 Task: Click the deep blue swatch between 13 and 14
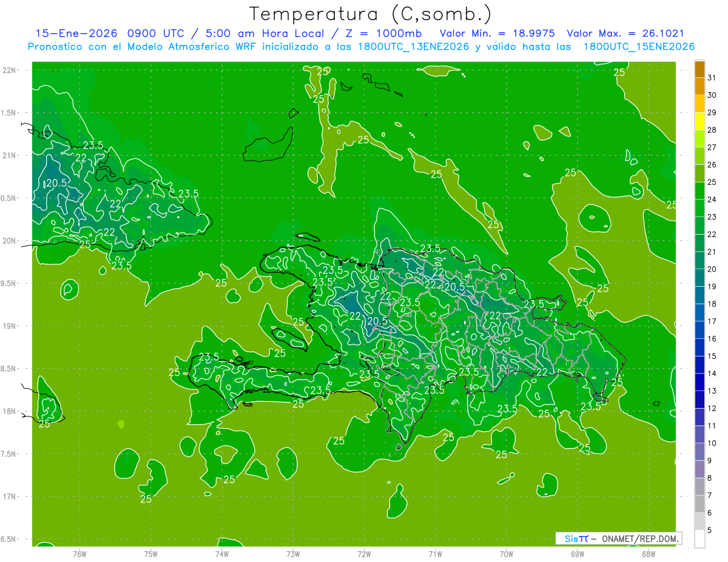tap(699, 382)
